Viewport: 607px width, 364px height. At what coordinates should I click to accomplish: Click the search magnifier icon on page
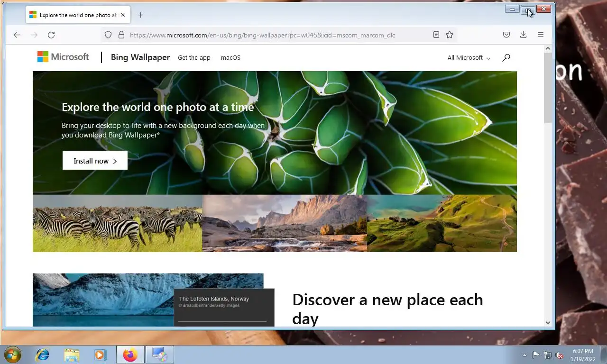pyautogui.click(x=506, y=57)
